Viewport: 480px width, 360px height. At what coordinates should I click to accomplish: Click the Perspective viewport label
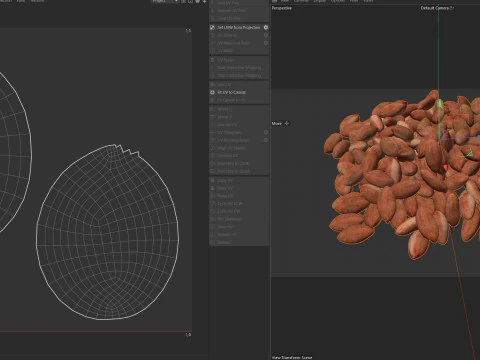[x=282, y=8]
